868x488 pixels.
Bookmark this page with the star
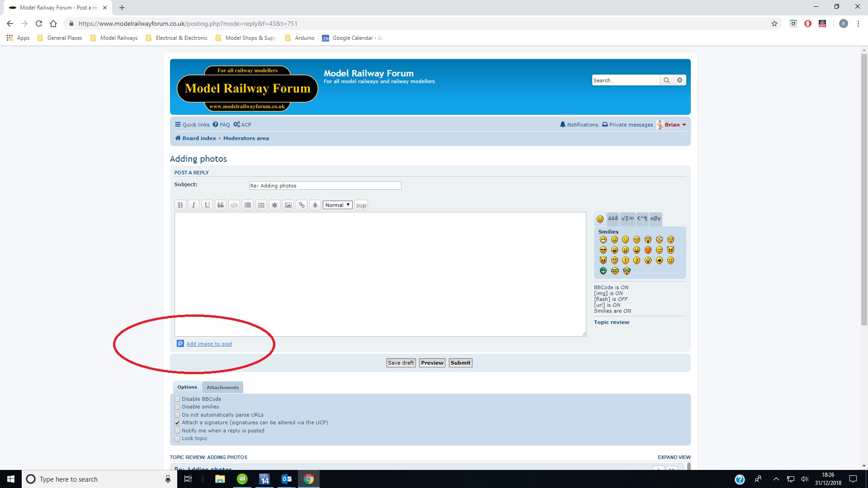tap(774, 23)
